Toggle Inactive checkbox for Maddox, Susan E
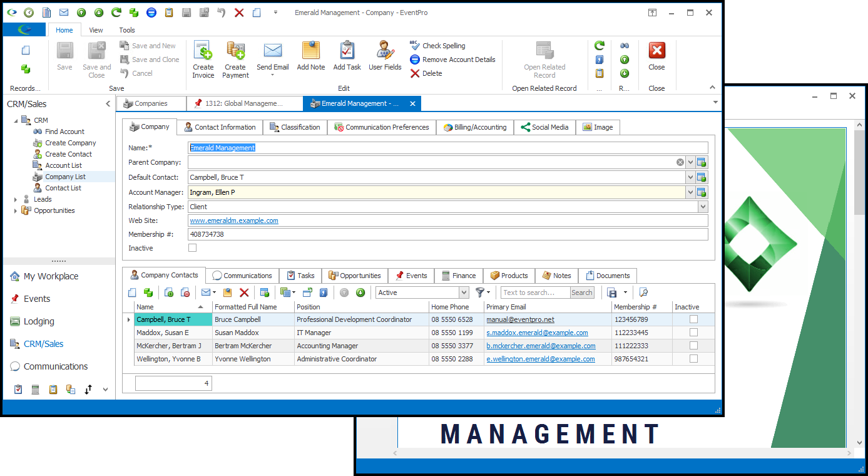 click(x=693, y=333)
